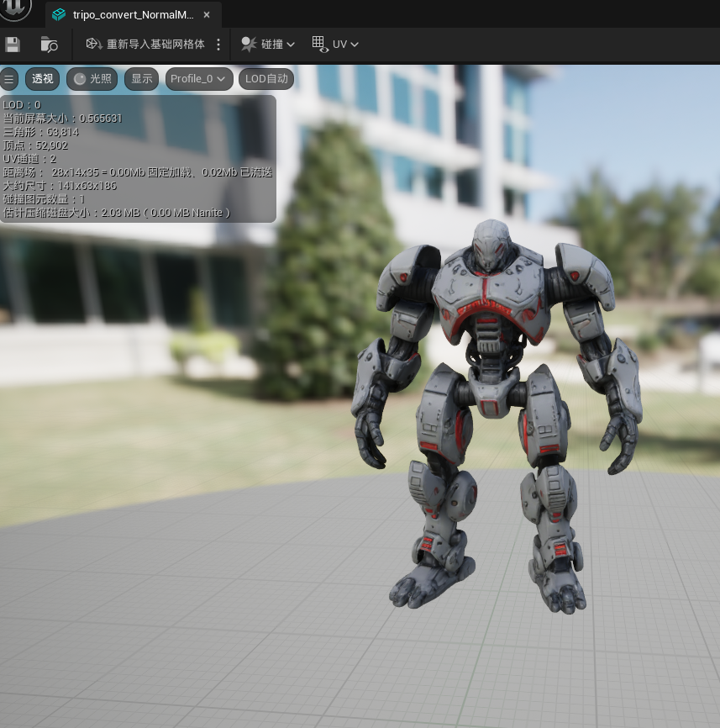Click the 顶点: 52,902 stat text
720x728 pixels.
point(35,145)
